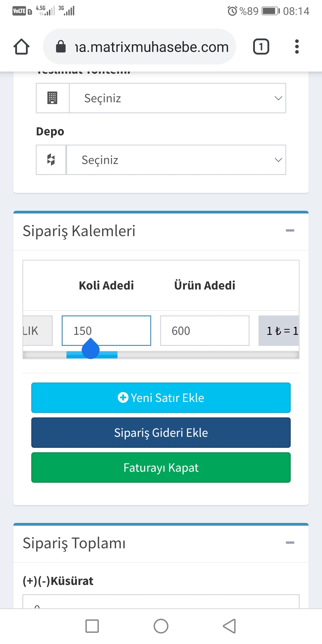Open the Chrome three-dot menu

(297, 47)
